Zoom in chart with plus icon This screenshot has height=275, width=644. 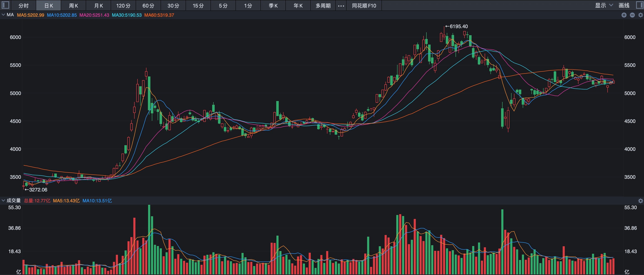(624, 15)
